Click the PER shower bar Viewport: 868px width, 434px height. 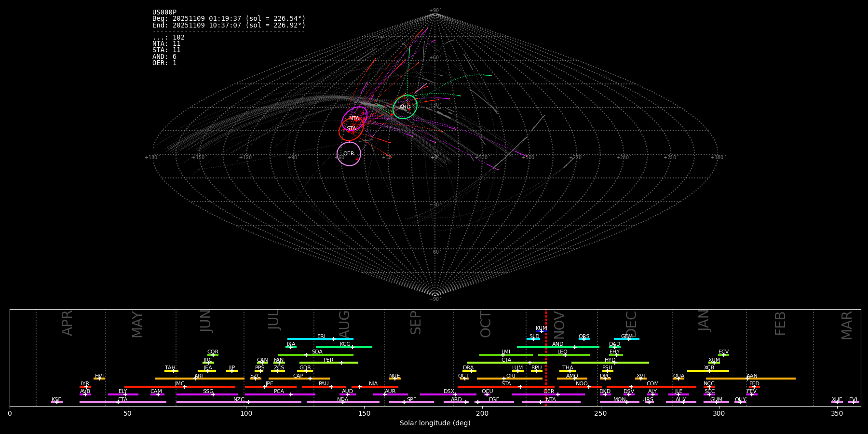click(x=329, y=363)
